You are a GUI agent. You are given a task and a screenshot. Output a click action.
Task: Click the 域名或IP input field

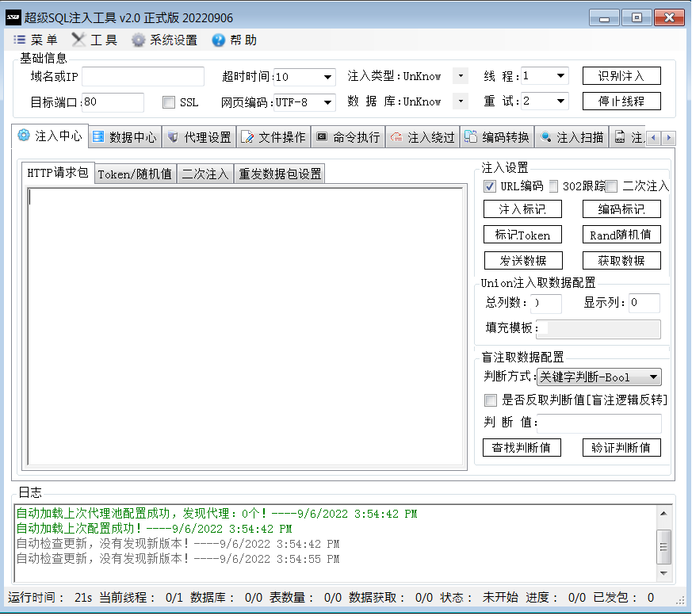pyautogui.click(x=143, y=76)
